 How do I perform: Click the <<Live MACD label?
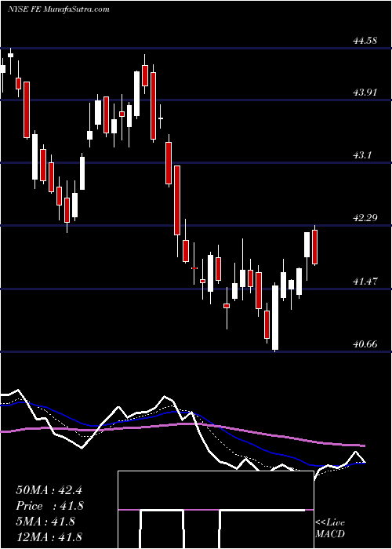click(330, 529)
